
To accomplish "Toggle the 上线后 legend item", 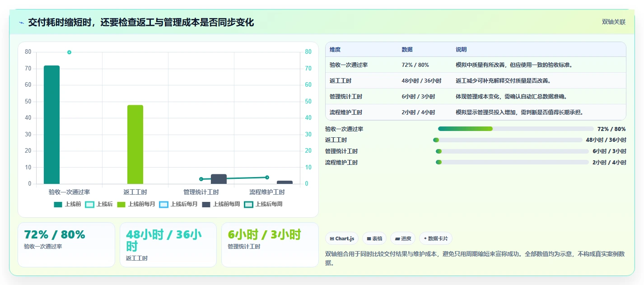I will tap(99, 204).
